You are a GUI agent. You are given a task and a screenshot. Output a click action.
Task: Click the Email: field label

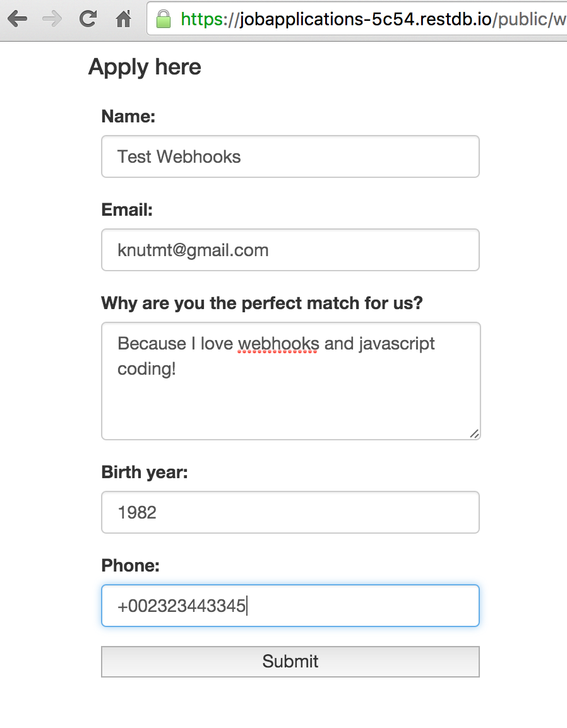[x=127, y=209]
